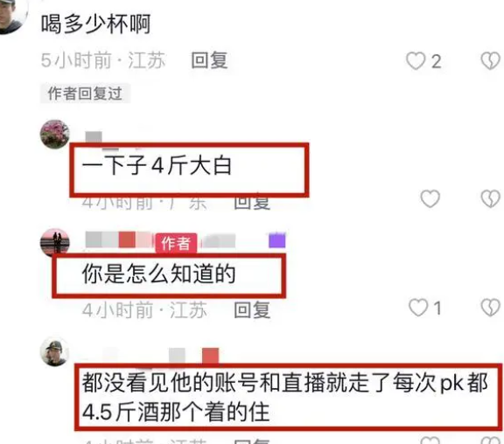Tap the purple badge beside the author name
The image size is (504, 444).
tap(277, 240)
